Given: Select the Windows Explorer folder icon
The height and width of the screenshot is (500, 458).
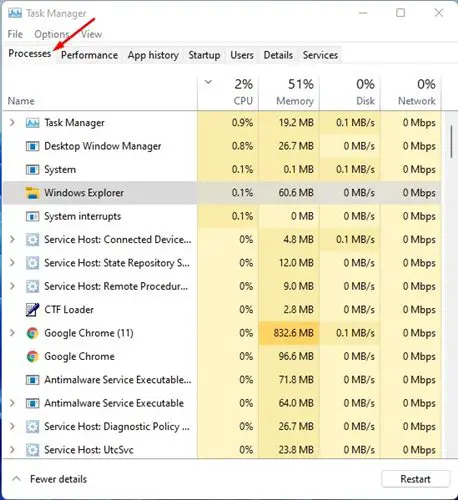Looking at the screenshot, I should [32, 193].
